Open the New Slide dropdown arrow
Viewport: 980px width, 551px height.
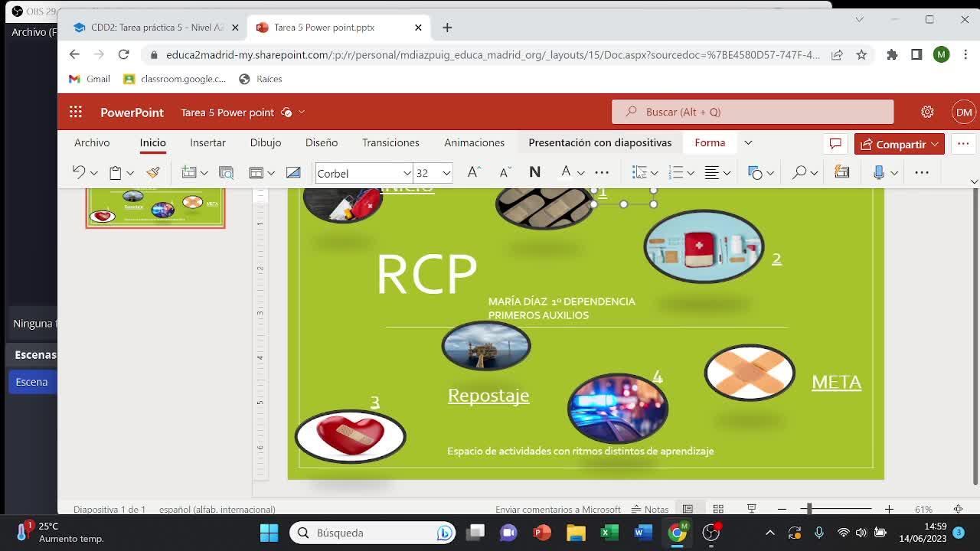tap(204, 173)
